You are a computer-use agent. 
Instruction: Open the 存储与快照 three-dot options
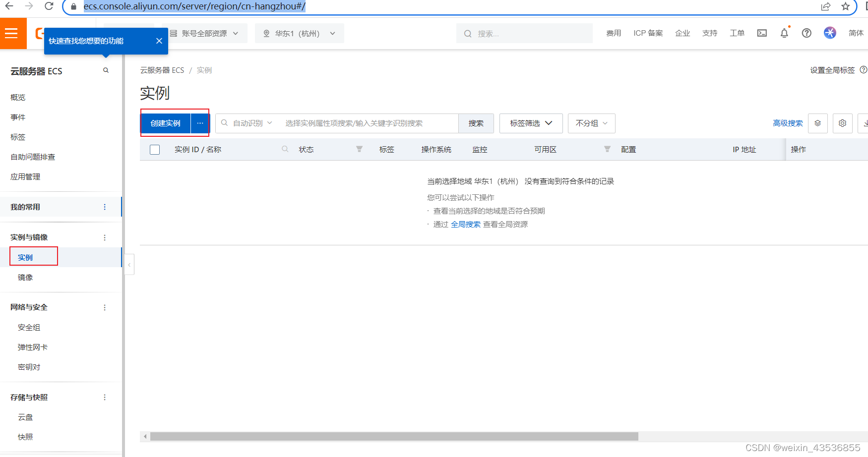pos(105,397)
